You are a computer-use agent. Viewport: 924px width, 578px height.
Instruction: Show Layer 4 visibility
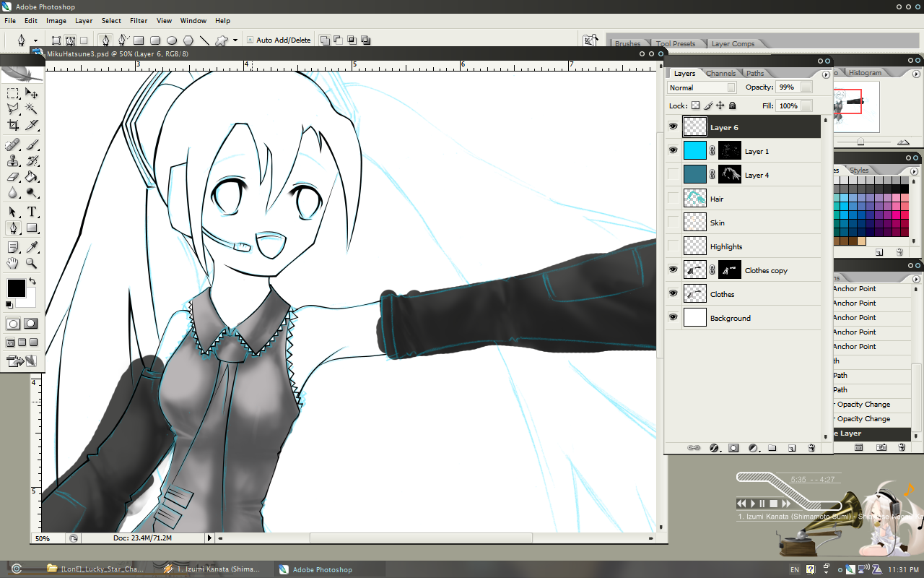pos(674,175)
